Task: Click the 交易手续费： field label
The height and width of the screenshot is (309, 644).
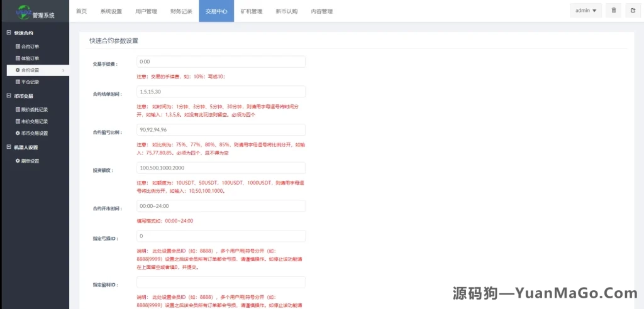Action: tap(105, 64)
